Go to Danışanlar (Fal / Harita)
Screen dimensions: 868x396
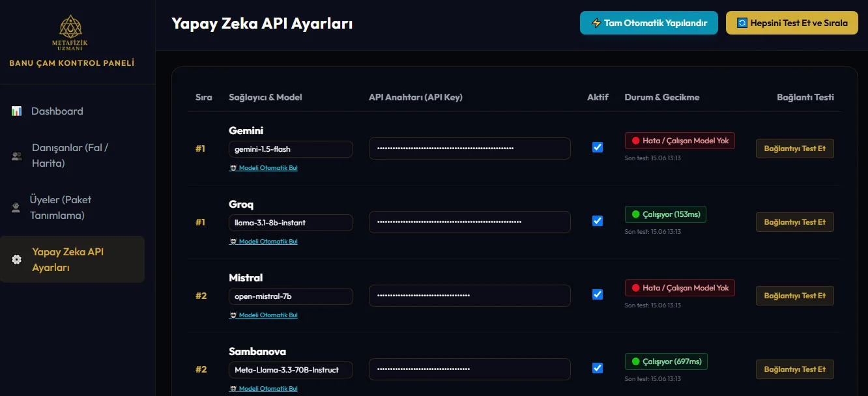pyautogui.click(x=72, y=156)
